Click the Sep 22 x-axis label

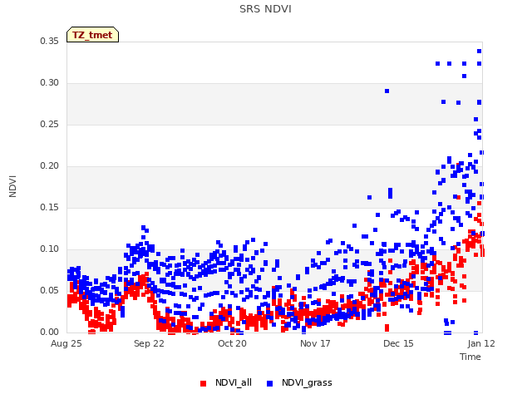(149, 343)
